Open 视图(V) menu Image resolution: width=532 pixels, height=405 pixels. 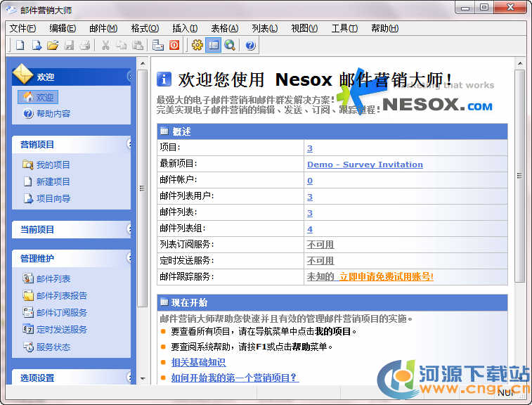tap(304, 28)
